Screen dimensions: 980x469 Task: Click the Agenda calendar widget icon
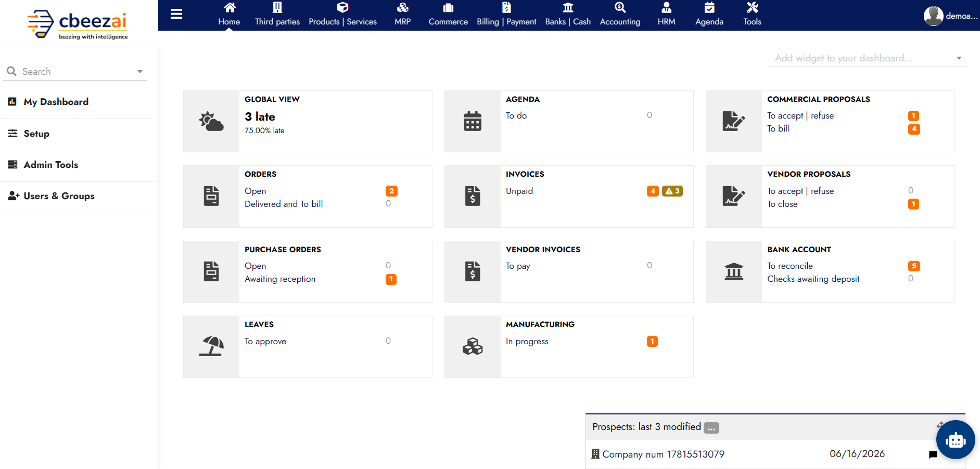click(473, 121)
